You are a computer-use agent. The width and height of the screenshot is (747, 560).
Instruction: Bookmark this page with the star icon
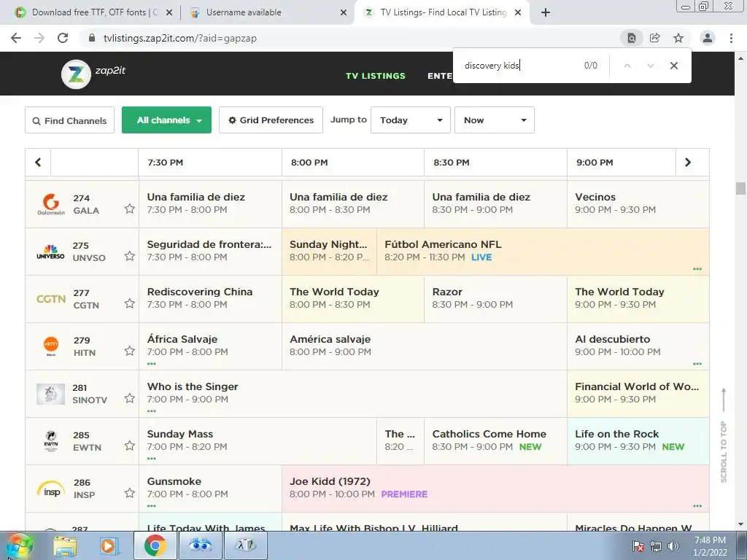pos(678,38)
